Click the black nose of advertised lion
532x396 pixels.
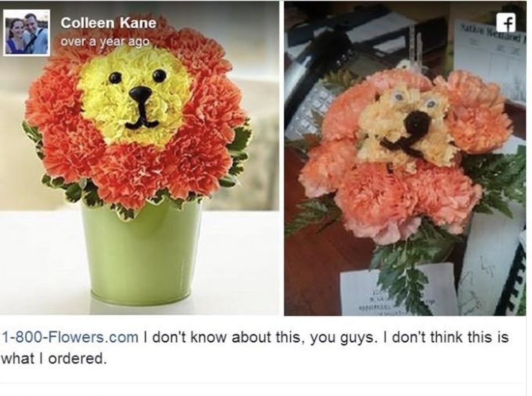[141, 93]
